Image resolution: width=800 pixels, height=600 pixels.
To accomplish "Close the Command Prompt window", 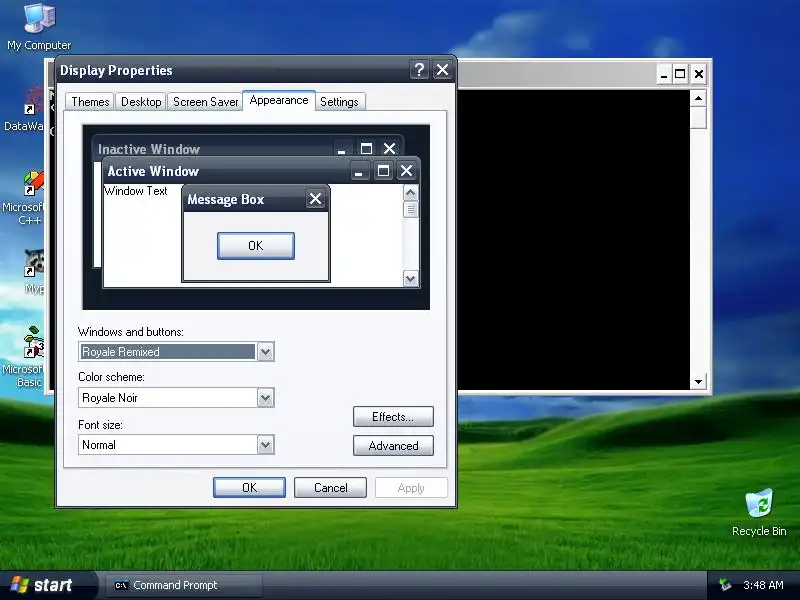I will [x=698, y=74].
